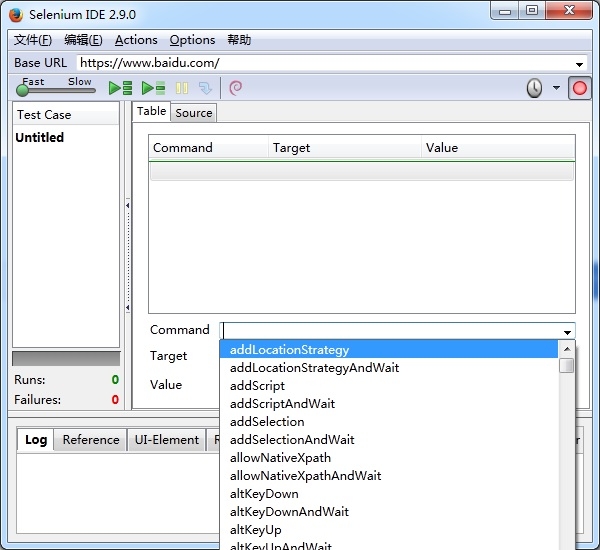Click the test progress bar

66,359
